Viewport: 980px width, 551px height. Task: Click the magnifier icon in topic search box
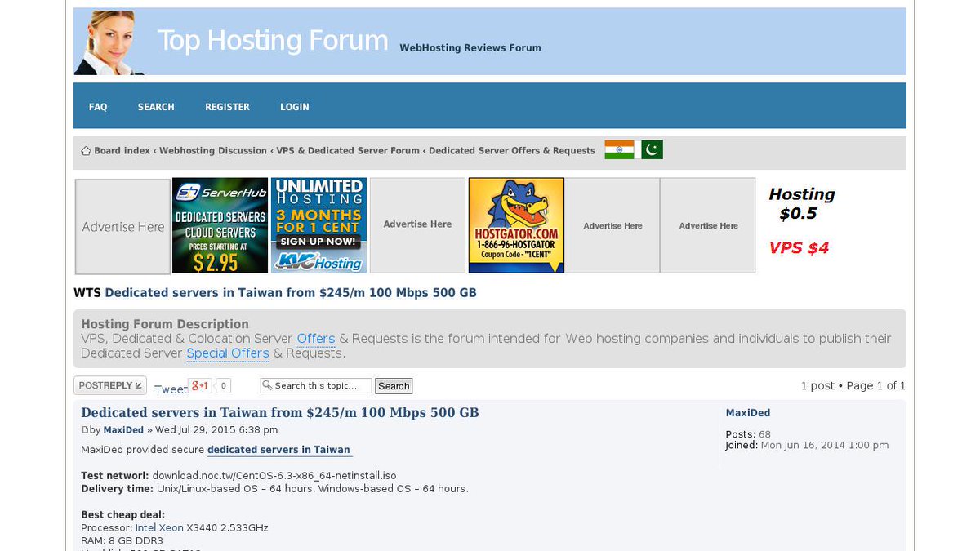click(266, 385)
